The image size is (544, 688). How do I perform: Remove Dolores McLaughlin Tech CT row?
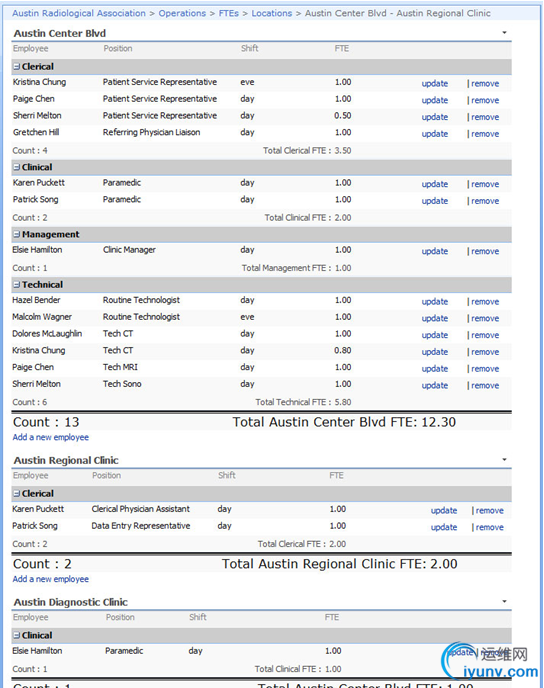tap(485, 335)
